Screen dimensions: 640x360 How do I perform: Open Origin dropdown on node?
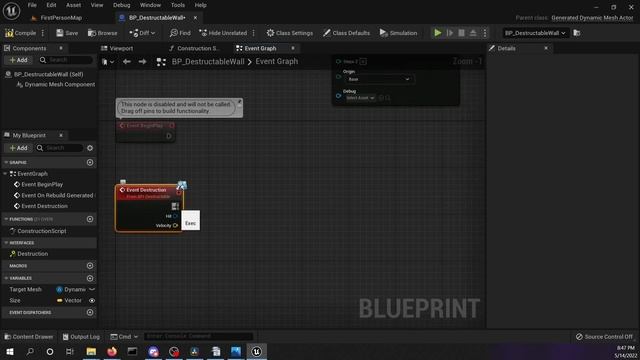[379, 79]
